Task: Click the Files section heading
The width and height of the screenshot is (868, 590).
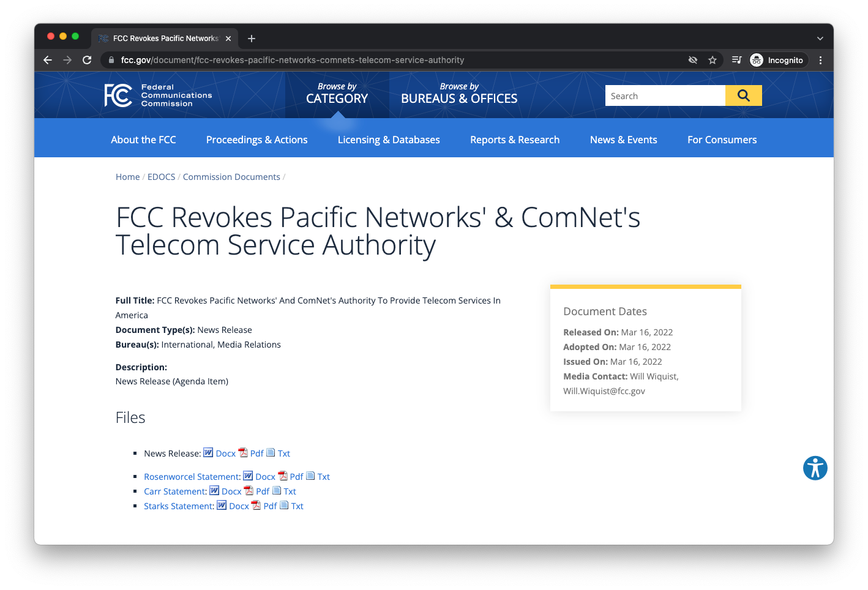Action: pyautogui.click(x=130, y=417)
